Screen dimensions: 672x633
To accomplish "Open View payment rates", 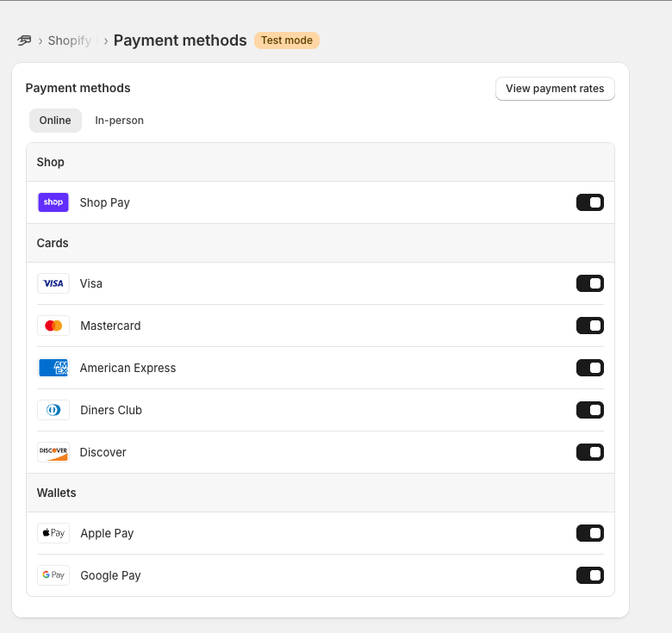I will (555, 89).
